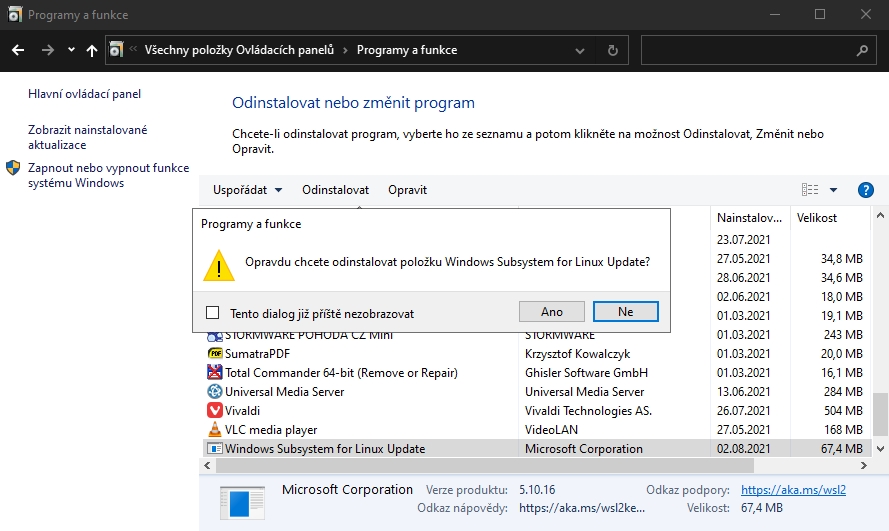The height and width of the screenshot is (531, 889).
Task: Select 'Vivaldi' program name
Action: pos(243,410)
